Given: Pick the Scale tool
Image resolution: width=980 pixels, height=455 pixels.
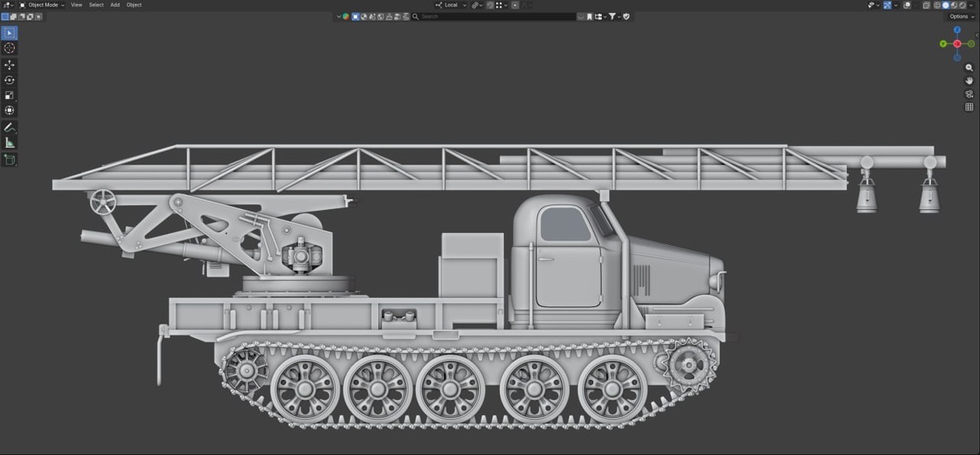Looking at the screenshot, I should click(9, 95).
